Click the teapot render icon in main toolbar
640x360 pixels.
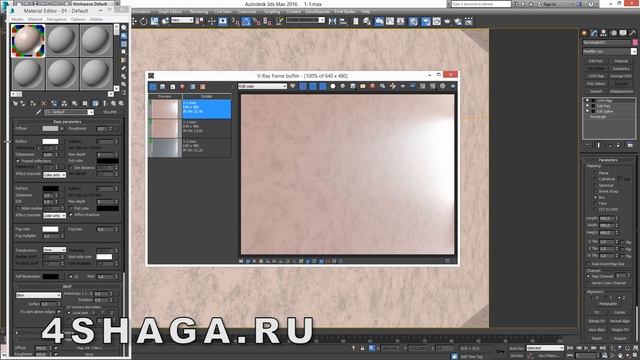(447, 21)
